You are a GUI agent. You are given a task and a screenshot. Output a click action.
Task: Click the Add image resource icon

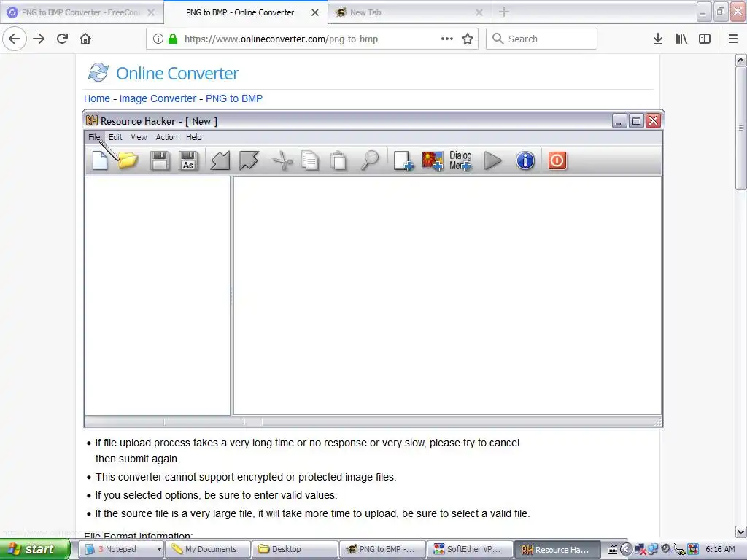point(433,160)
